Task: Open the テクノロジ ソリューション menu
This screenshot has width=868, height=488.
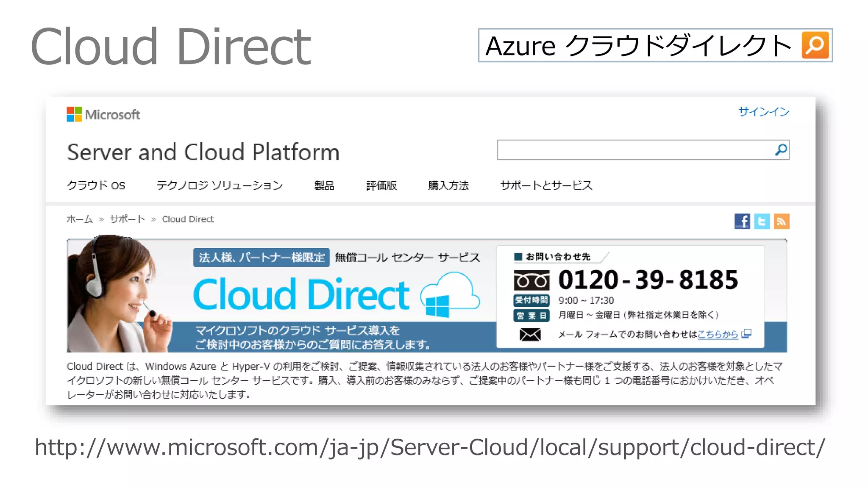Action: 220,185
